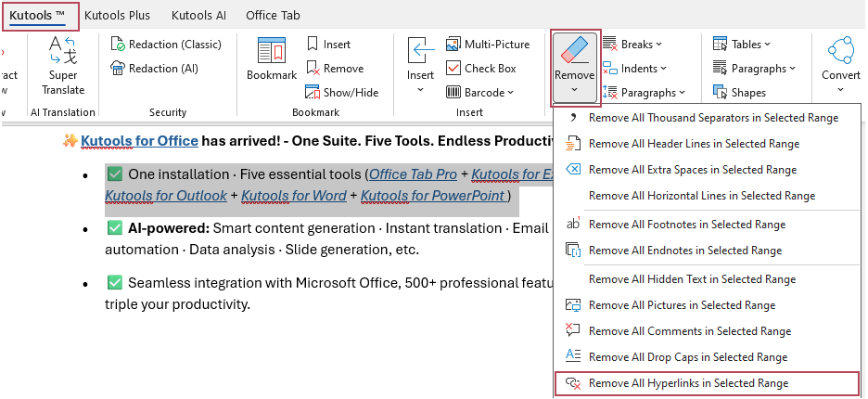Open the Kutools for Office hyperlink

click(x=139, y=141)
